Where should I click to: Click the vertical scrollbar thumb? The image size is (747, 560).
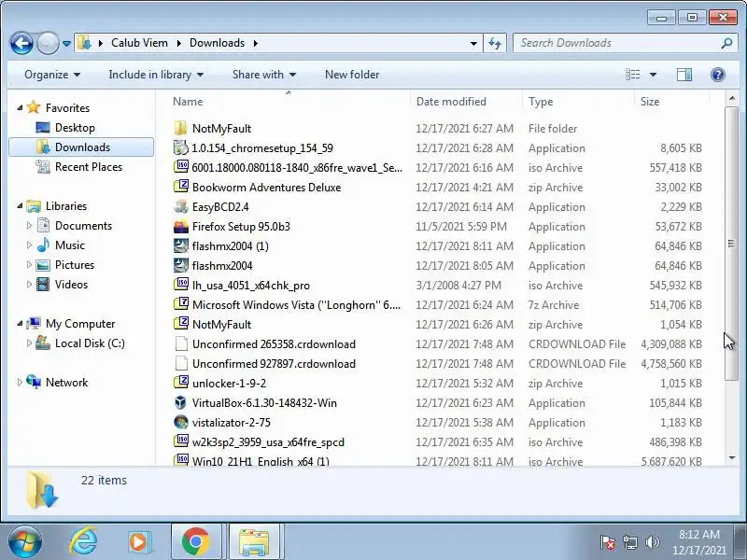pyautogui.click(x=732, y=244)
